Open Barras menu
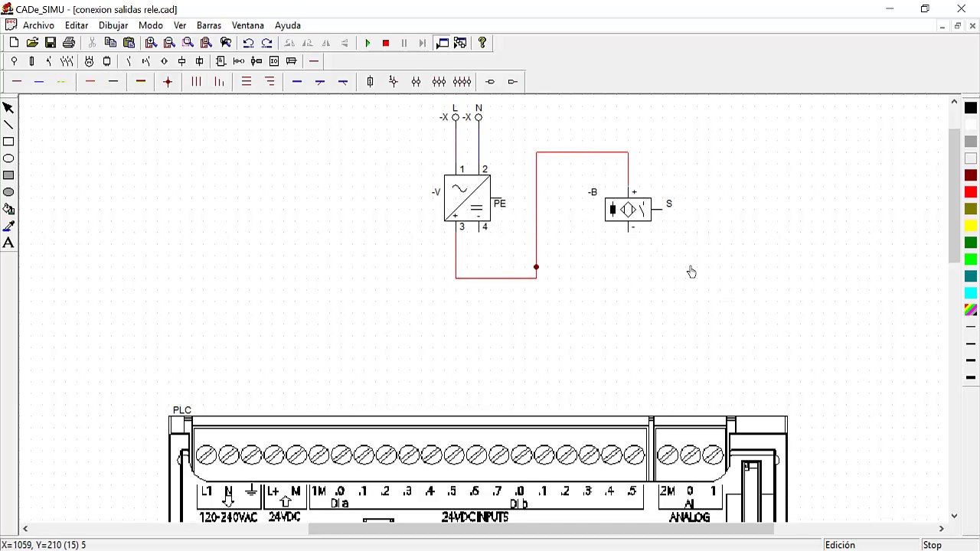 tap(209, 25)
